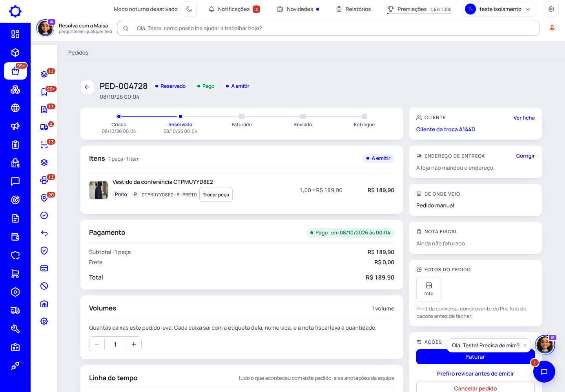This screenshot has width=565, height=392.
Task: Open the Notificações menu
Action: pos(234,9)
